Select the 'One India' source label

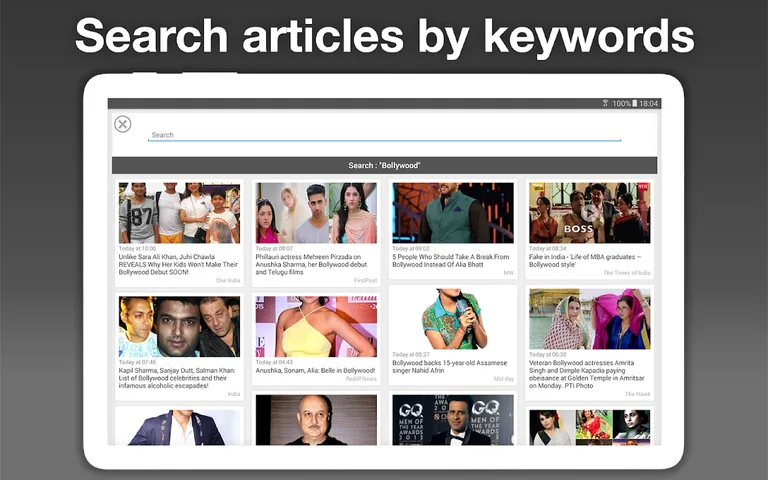click(x=228, y=281)
